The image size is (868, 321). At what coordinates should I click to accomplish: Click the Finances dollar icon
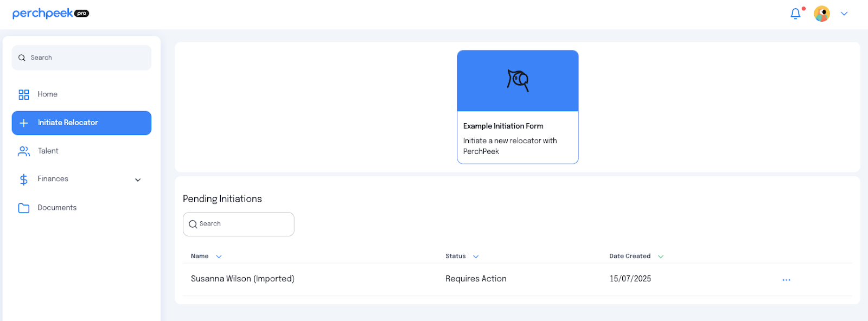[24, 179]
